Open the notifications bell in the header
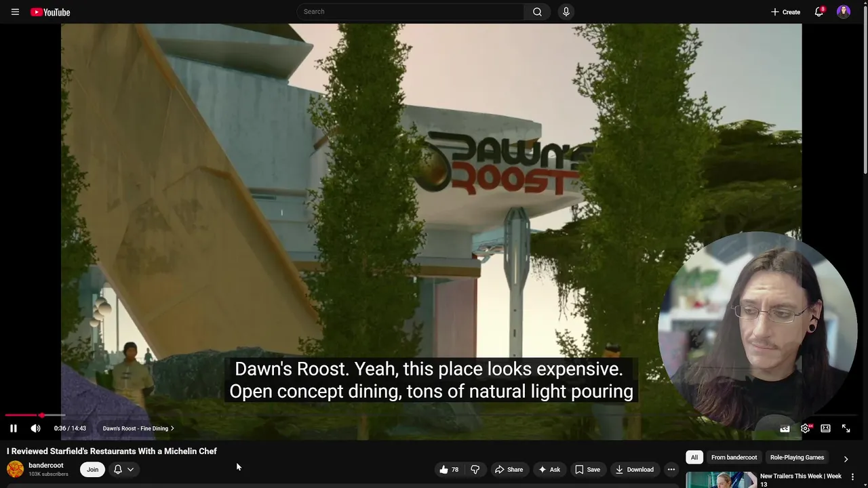868x488 pixels. tap(819, 12)
